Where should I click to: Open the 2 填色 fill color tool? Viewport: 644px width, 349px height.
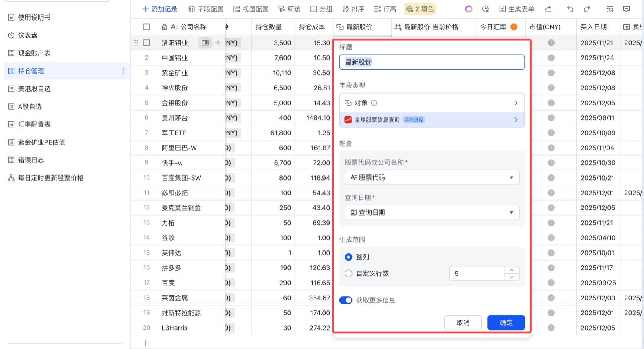(x=420, y=9)
